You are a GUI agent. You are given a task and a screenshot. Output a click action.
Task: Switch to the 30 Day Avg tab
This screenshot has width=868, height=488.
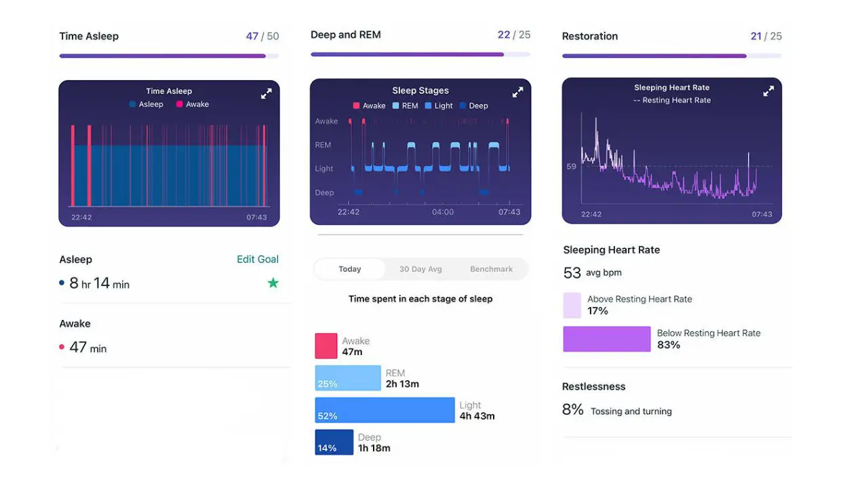point(420,269)
